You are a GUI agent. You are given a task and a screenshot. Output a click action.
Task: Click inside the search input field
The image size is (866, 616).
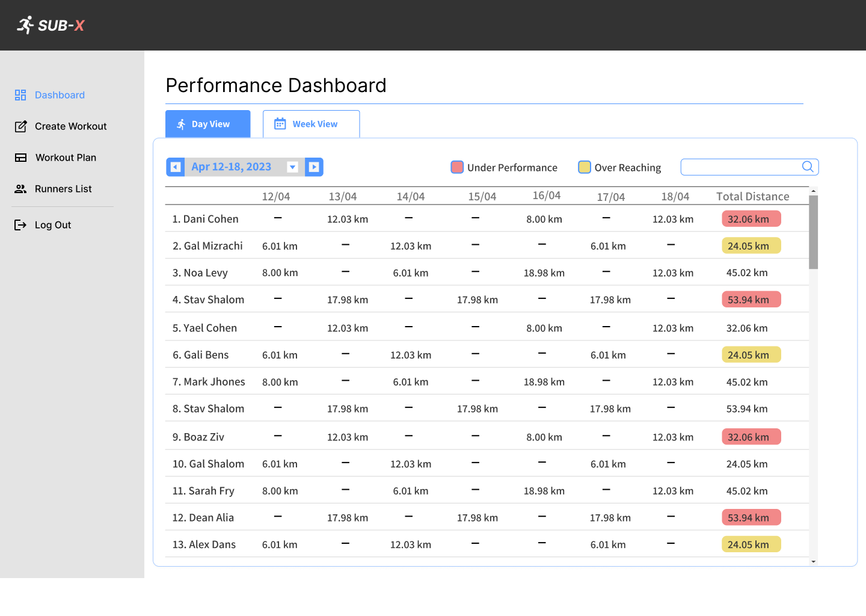tap(740, 167)
